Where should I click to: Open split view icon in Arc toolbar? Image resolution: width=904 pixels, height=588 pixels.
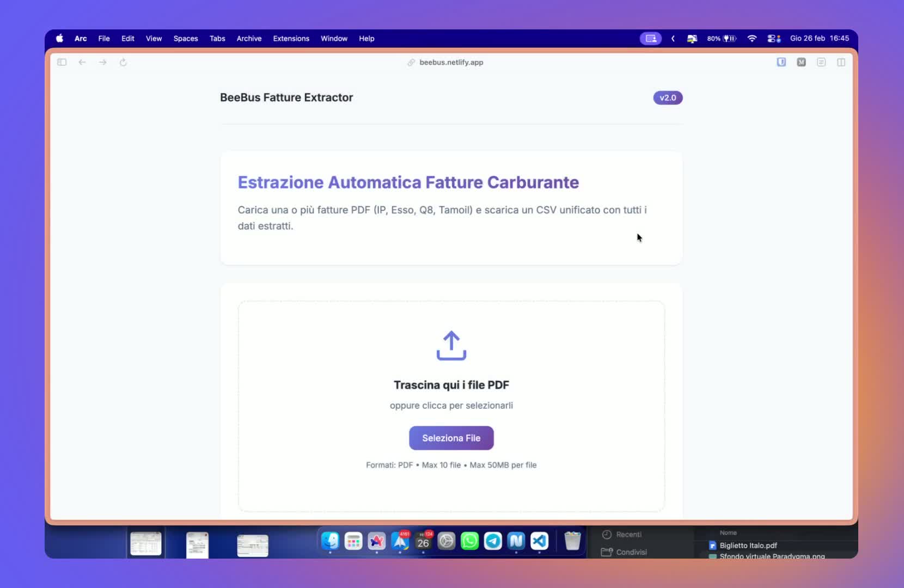841,62
